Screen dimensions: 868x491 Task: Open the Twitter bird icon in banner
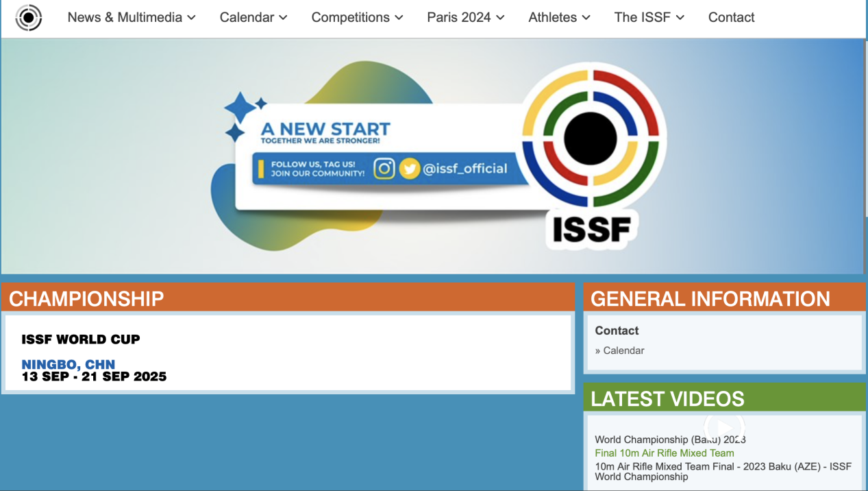pos(409,169)
